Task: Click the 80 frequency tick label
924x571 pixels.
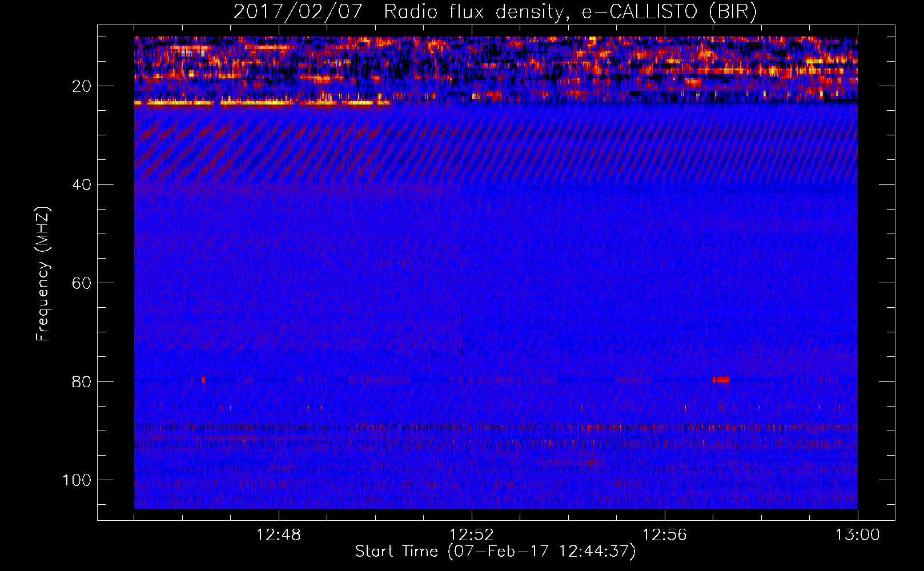Action: click(x=82, y=382)
